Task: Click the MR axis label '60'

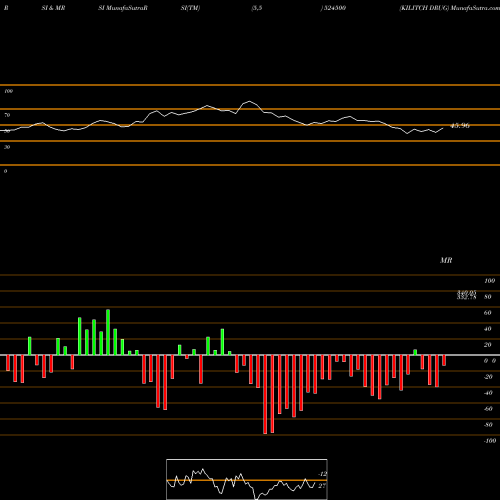Action: coord(488,313)
